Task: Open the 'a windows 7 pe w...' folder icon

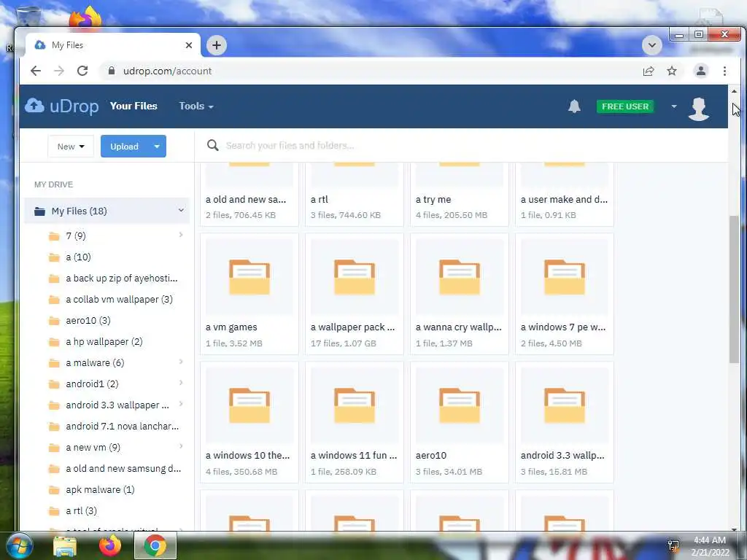Action: click(565, 277)
